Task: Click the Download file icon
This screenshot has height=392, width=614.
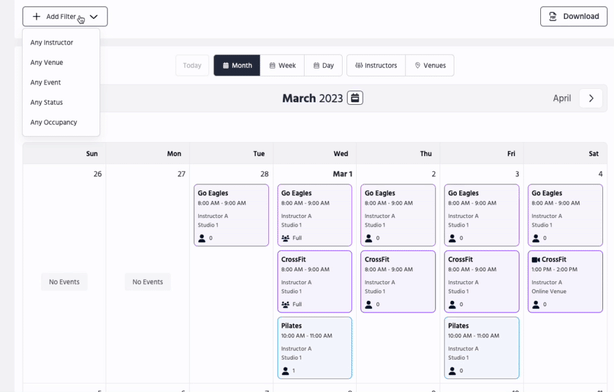Action: [553, 16]
